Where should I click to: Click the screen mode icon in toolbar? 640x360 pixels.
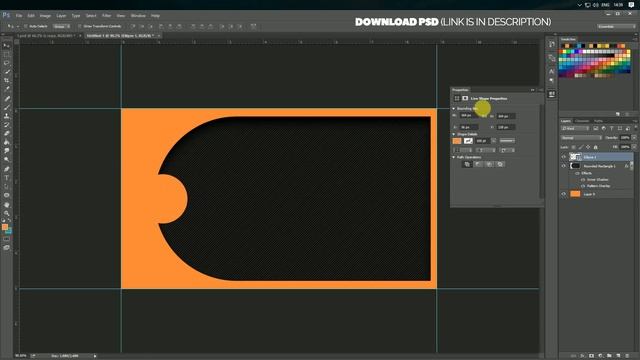tap(7, 247)
